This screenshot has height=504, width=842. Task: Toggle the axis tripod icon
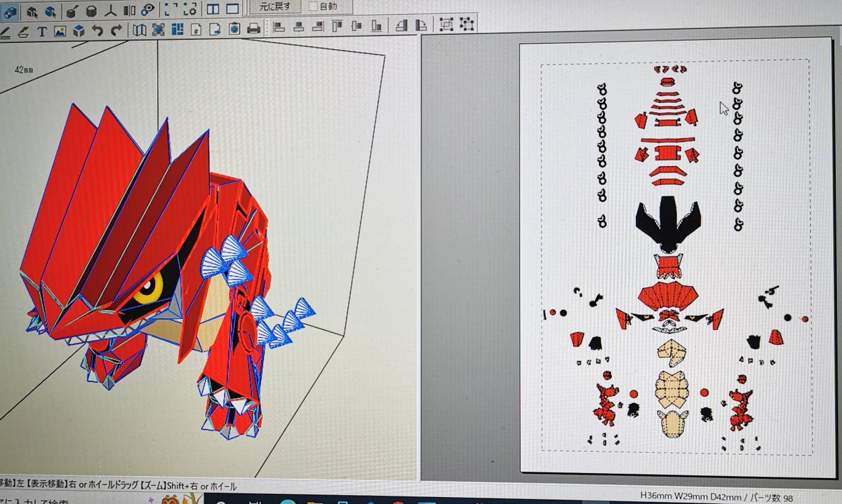pos(111,11)
